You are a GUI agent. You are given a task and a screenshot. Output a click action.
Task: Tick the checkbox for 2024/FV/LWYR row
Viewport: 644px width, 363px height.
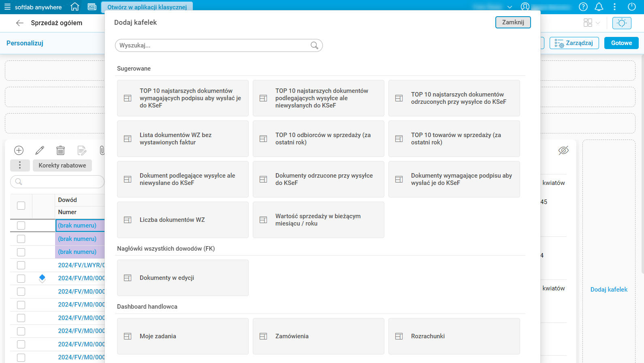21,265
